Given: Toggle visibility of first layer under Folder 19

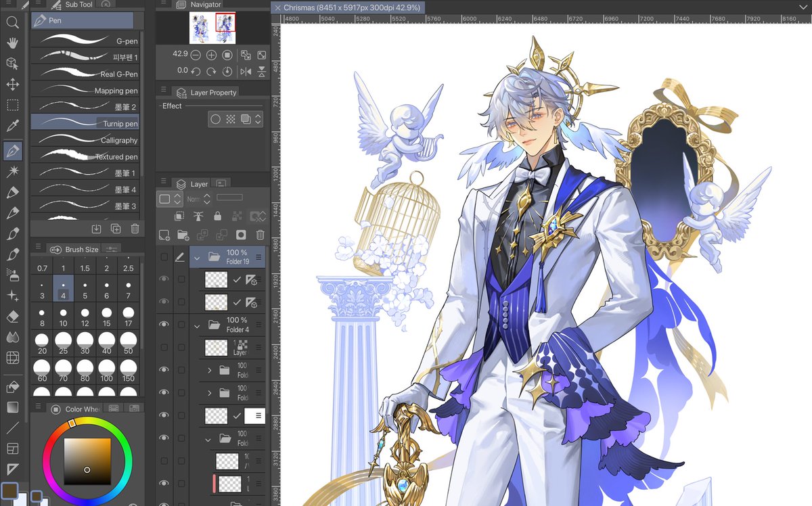Looking at the screenshot, I should (164, 279).
